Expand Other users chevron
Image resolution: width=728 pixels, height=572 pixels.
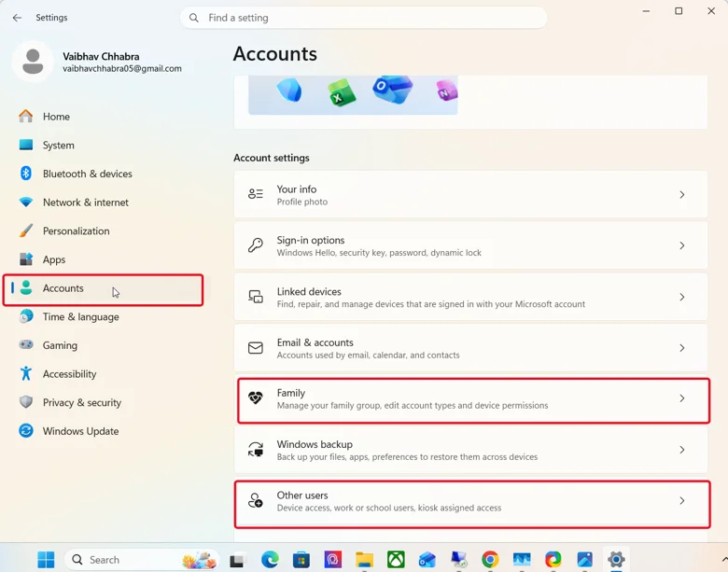682,500
